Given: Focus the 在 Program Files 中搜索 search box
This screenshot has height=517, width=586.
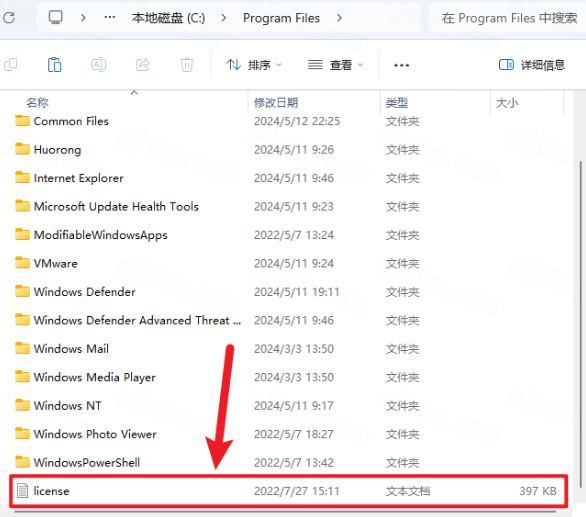Looking at the screenshot, I should 507,18.
